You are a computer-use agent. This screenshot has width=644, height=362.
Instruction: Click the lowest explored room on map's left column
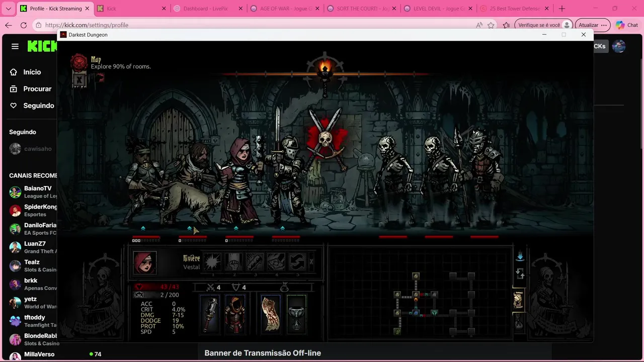[397, 331]
